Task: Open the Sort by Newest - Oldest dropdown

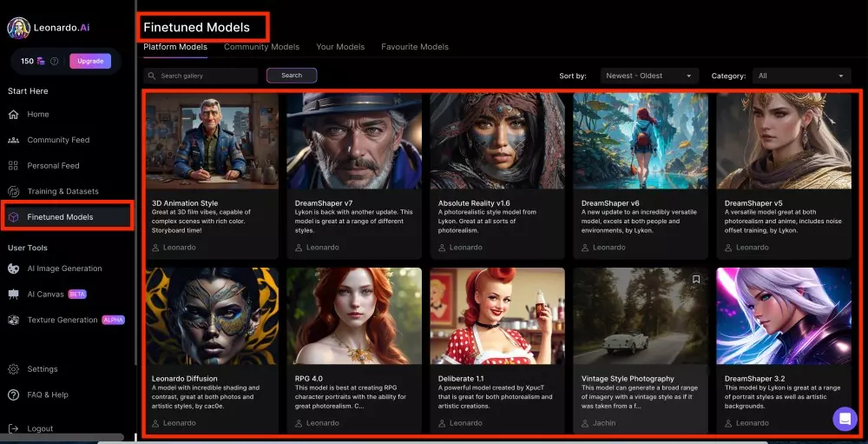Action: point(649,76)
